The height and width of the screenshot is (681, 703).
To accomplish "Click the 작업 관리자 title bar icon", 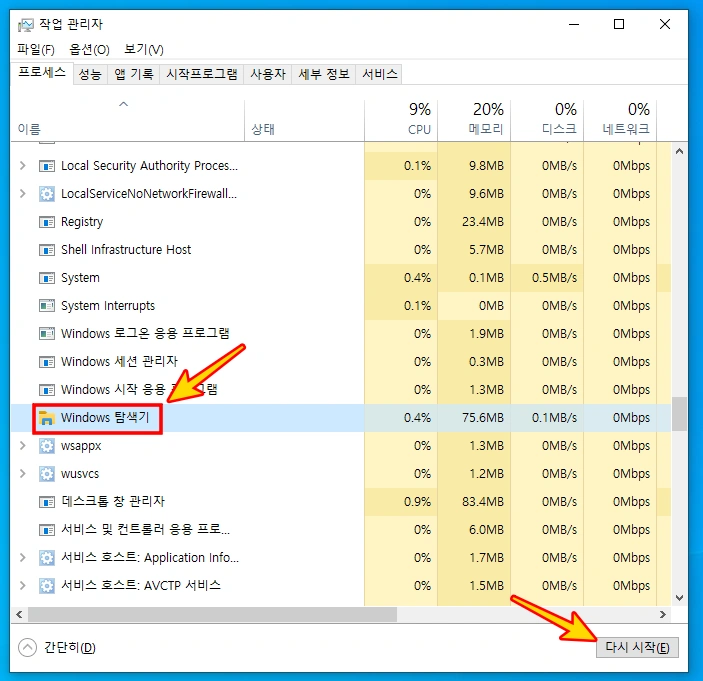I will pos(26,25).
